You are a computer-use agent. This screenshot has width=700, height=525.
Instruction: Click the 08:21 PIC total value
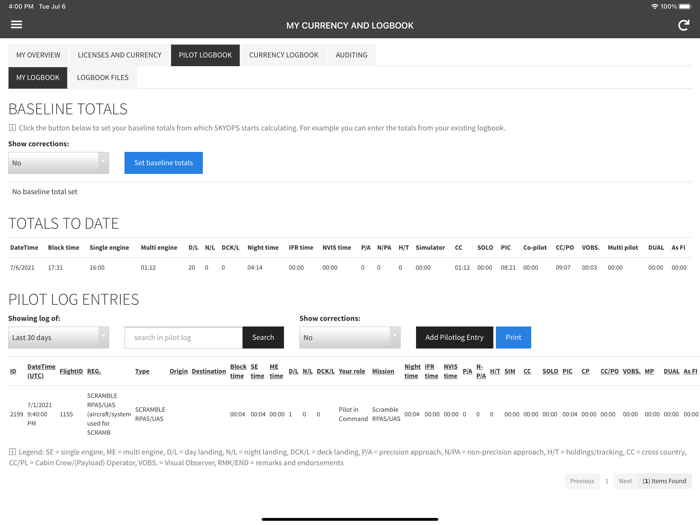tap(508, 268)
